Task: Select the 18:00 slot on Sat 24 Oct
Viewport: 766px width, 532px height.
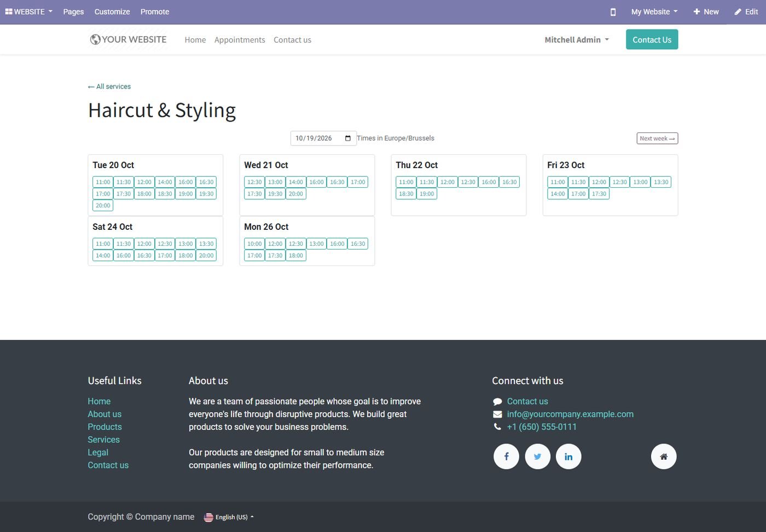Action: 185,256
